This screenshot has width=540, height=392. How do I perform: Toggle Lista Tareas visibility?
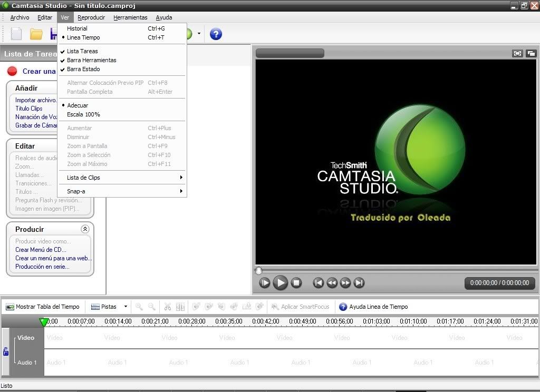point(122,51)
